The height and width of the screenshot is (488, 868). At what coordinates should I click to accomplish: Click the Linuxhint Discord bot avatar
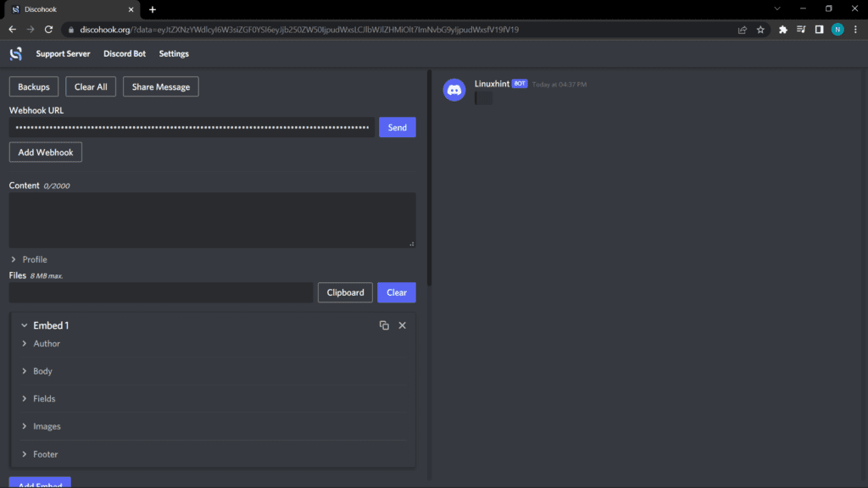pyautogui.click(x=454, y=90)
